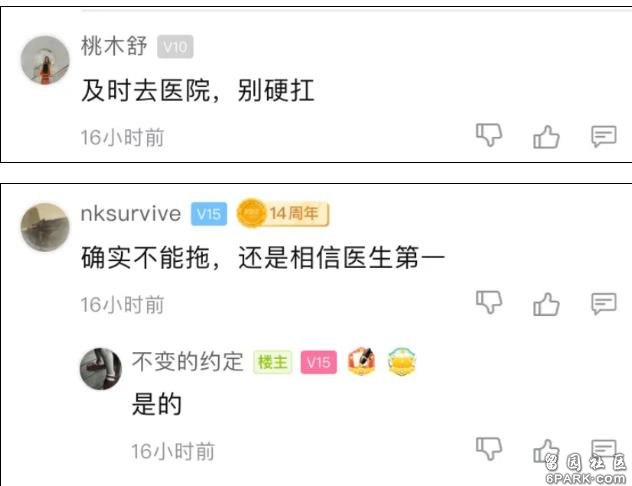Click the blue V15 badge beside nksurvive

pos(209,214)
